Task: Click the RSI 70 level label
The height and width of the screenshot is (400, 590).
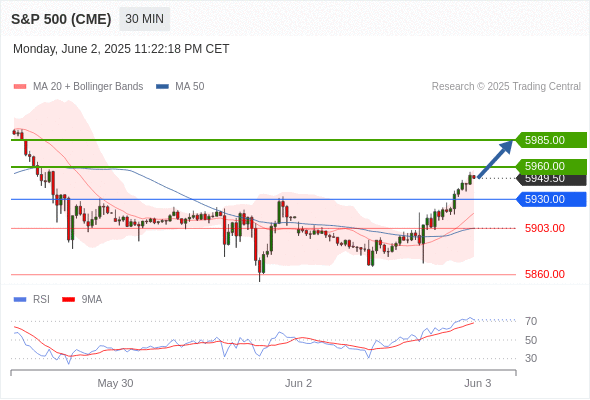Action: pyautogui.click(x=531, y=321)
